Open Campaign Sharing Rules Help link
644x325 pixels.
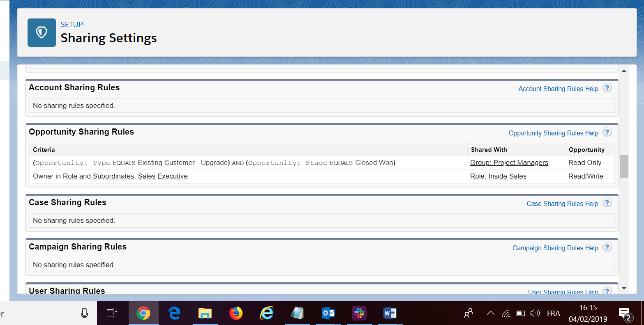tap(555, 248)
